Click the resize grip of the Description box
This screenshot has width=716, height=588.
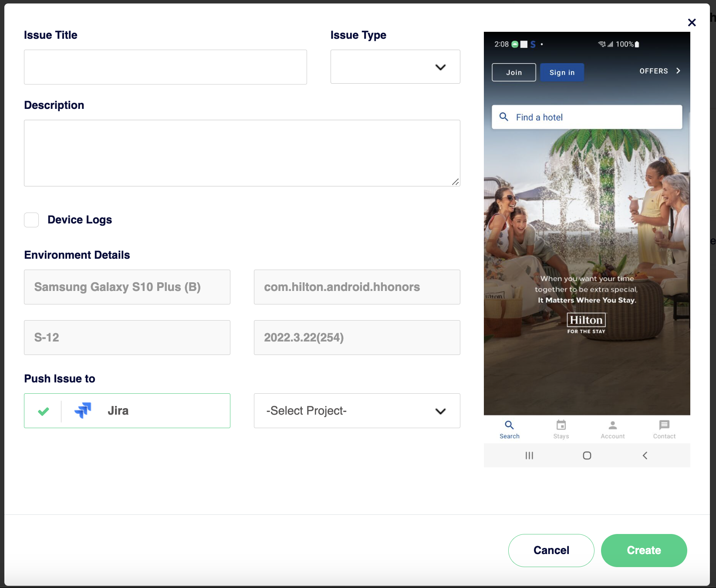[x=455, y=182]
